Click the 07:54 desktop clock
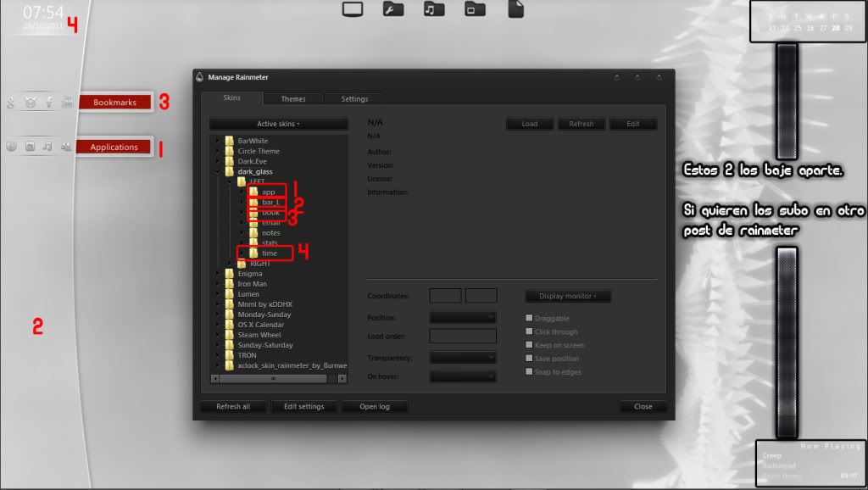Screen dimensions: 868x490 pos(43,12)
